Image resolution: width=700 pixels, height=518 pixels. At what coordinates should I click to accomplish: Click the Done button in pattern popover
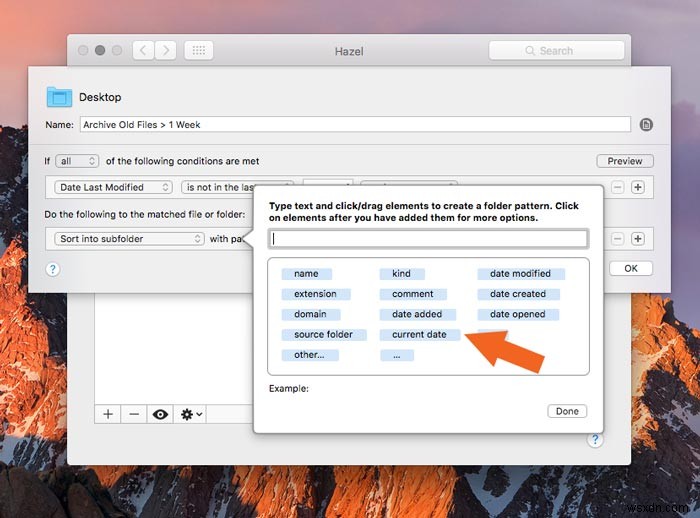click(x=567, y=411)
